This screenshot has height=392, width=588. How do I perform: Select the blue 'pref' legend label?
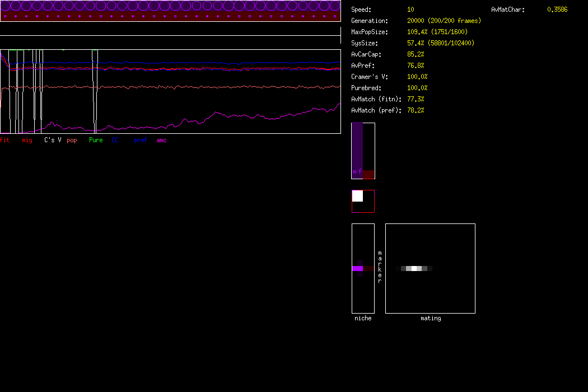(x=140, y=140)
